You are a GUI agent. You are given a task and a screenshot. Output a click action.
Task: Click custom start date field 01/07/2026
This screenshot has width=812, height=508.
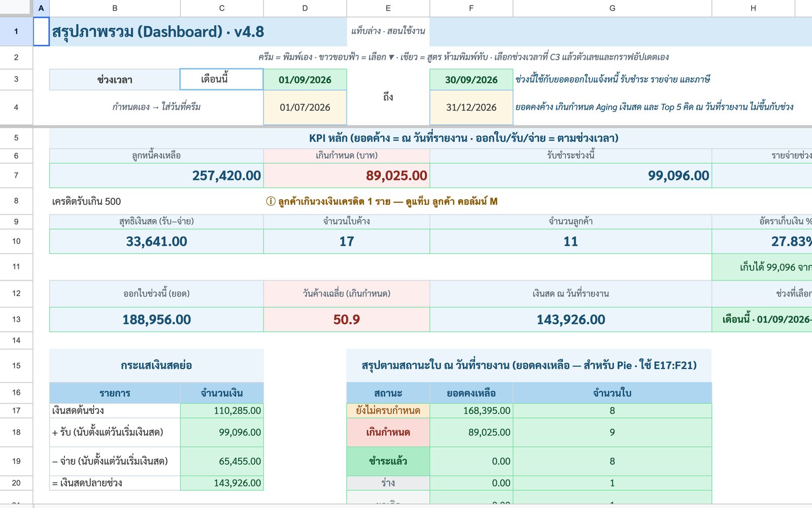[x=305, y=107]
